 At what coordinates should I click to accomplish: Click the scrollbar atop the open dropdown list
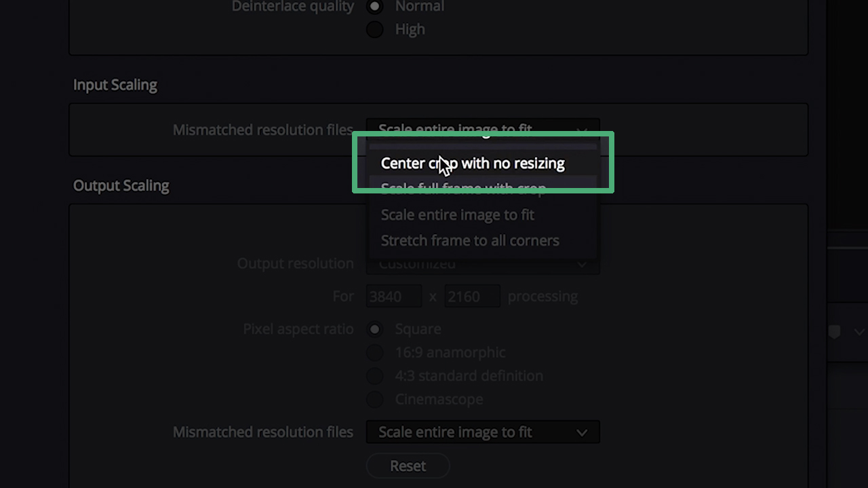coord(482,145)
